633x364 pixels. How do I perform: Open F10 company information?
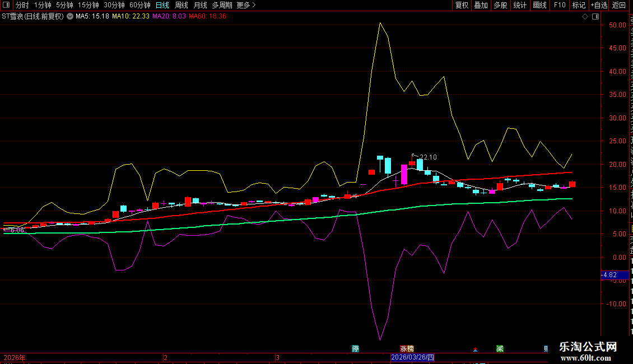(560, 5)
